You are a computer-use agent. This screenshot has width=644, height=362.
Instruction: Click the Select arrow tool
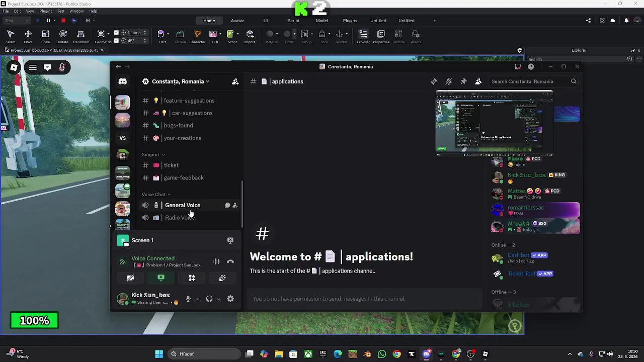[11, 36]
